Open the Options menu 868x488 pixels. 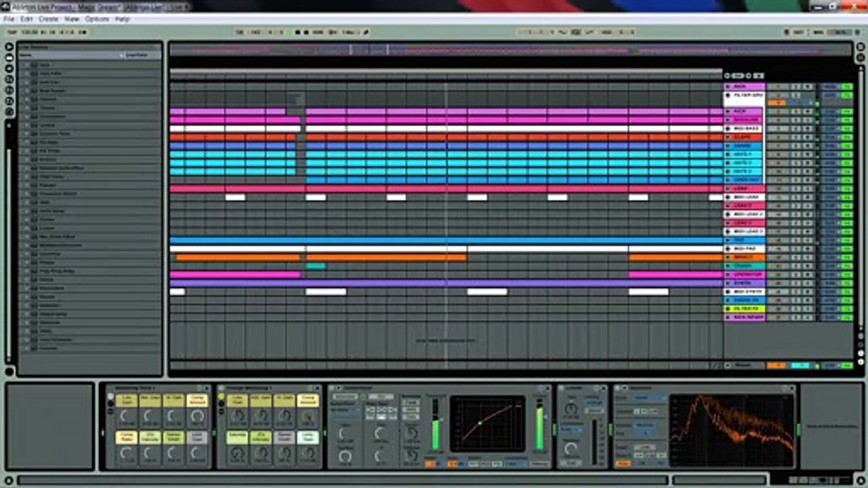97,19
